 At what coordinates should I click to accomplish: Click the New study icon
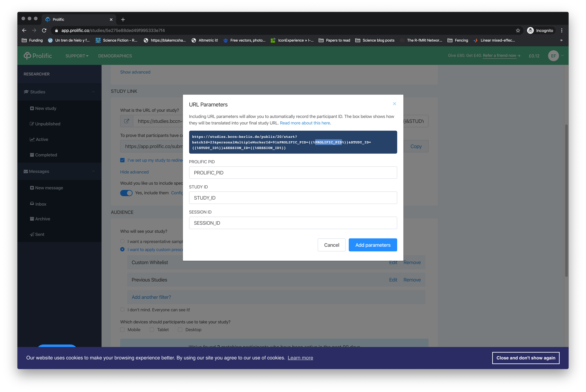tap(32, 108)
